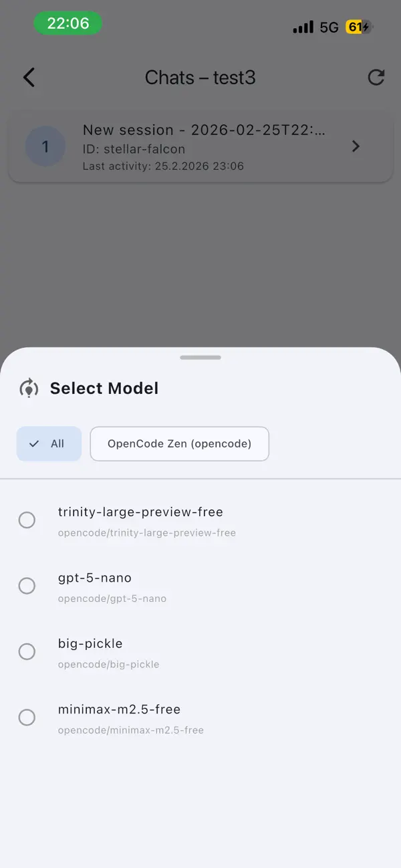Filter models by OpenCode Zen provider

(179, 443)
